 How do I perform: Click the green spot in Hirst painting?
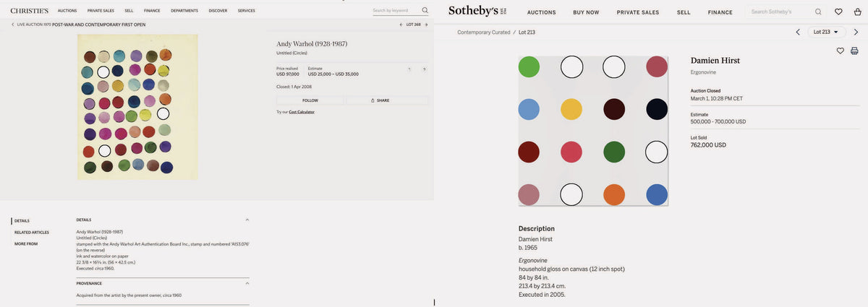pyautogui.click(x=529, y=66)
